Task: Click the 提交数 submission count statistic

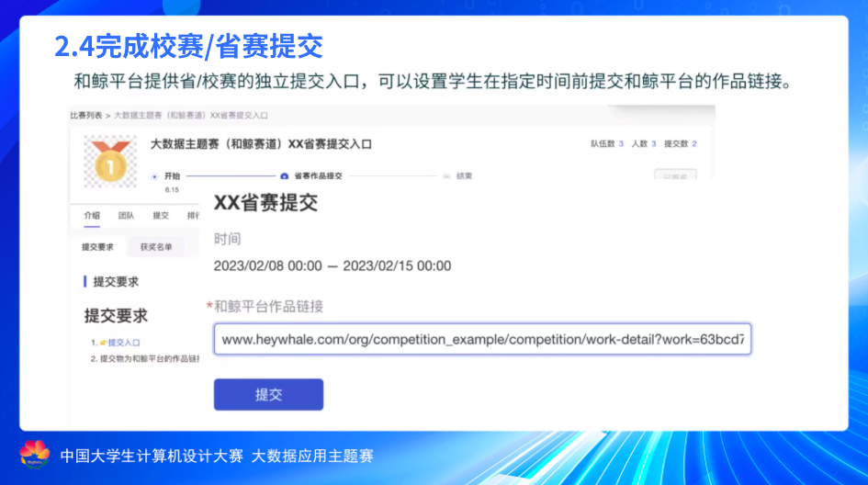Action: coord(680,144)
